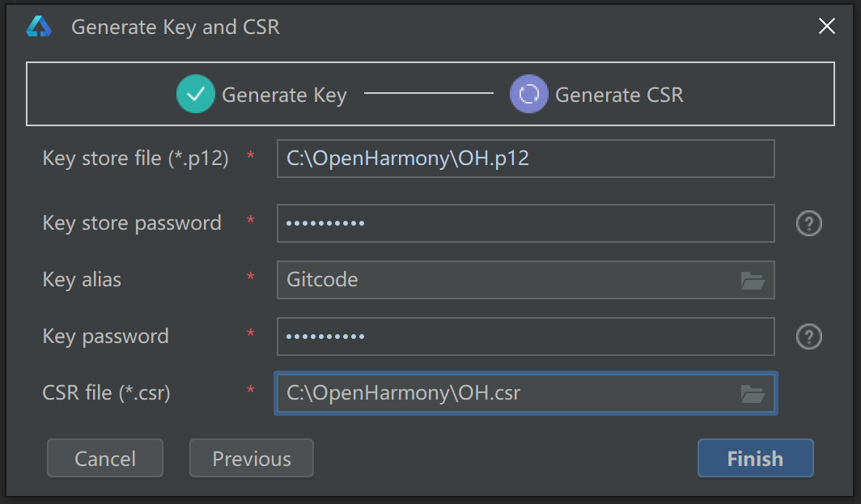Browse for CSR file location via folder icon
Screen dimensions: 861x504
[753, 394]
